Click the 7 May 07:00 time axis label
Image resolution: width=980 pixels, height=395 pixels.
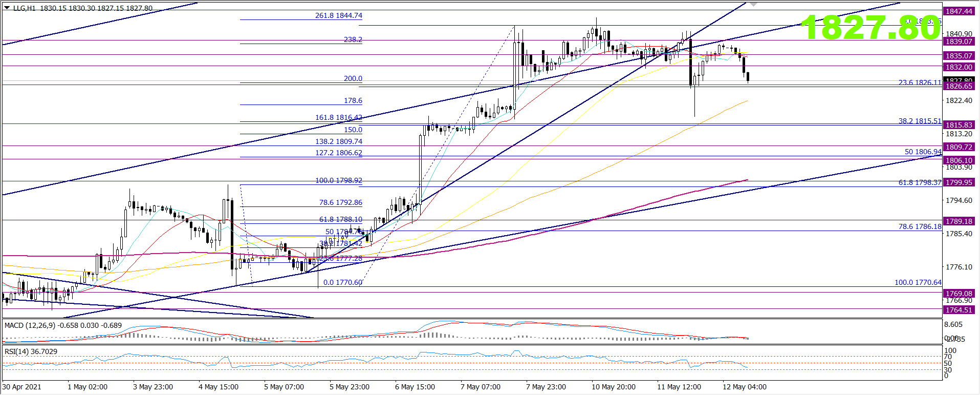[481, 387]
